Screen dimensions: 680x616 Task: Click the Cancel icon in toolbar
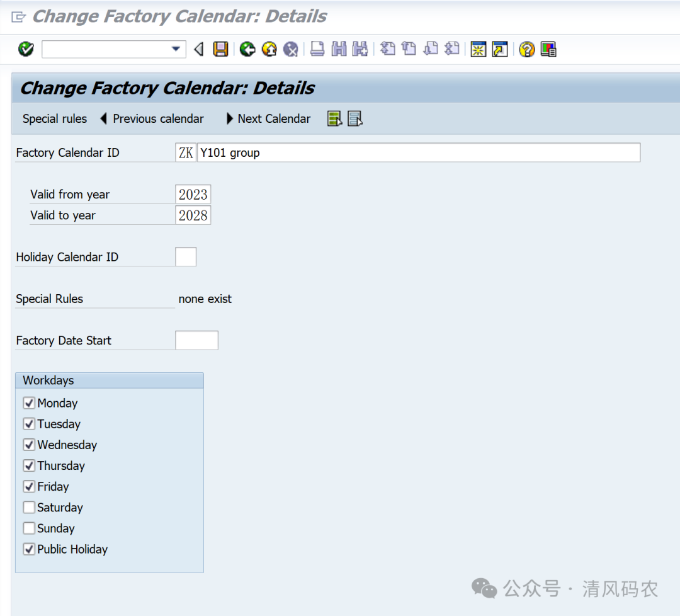tap(290, 49)
